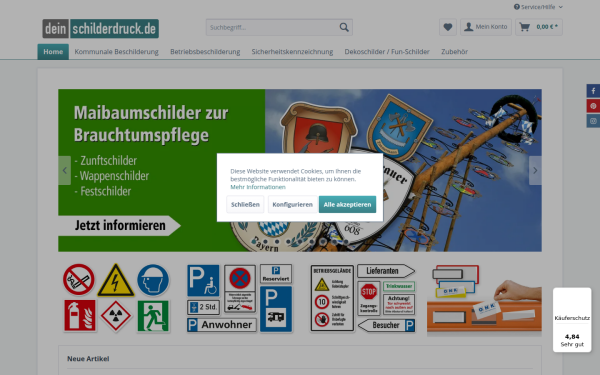Open Betriebsbeschilderung menu
This screenshot has width=600, height=375.
click(205, 52)
